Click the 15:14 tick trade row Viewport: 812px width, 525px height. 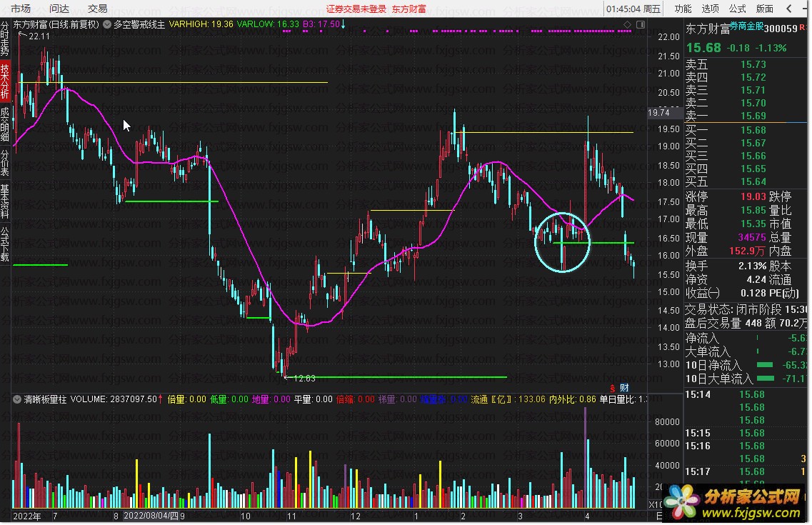point(746,394)
